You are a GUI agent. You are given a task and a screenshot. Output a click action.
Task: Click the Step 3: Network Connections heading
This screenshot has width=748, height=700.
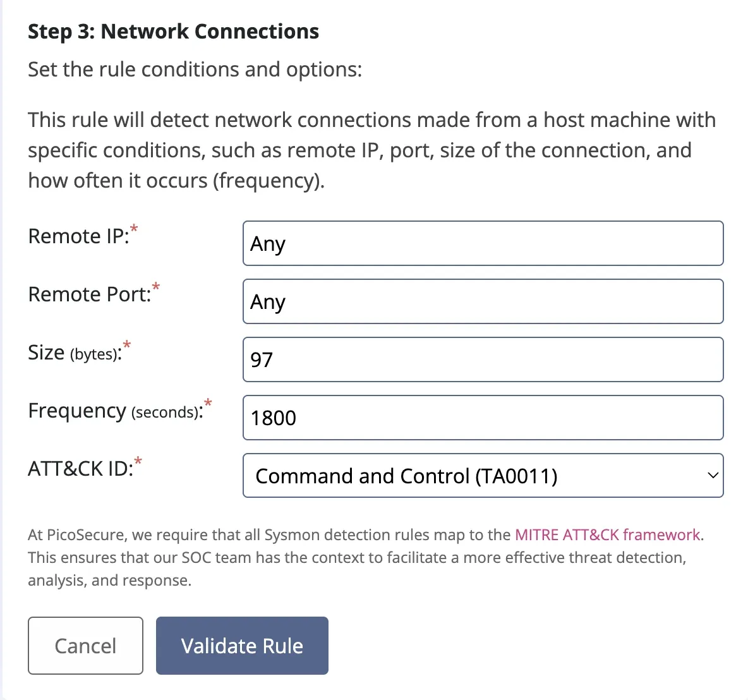[173, 32]
